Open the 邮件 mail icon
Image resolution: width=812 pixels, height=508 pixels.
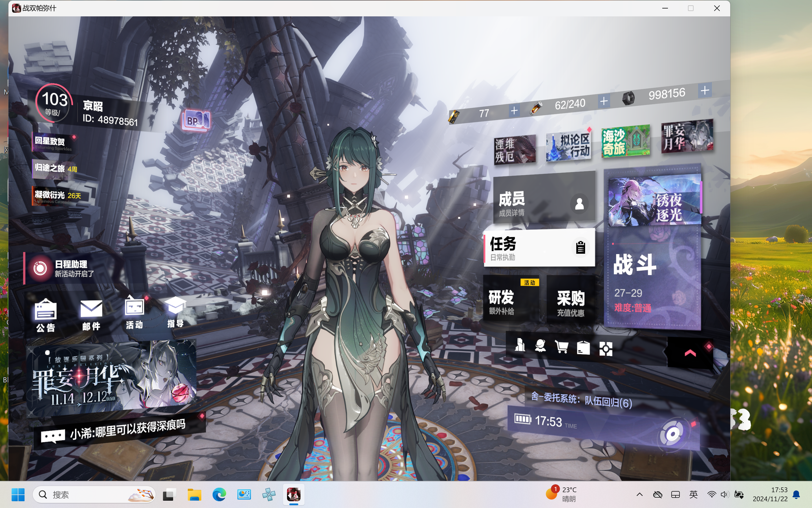pos(91,315)
